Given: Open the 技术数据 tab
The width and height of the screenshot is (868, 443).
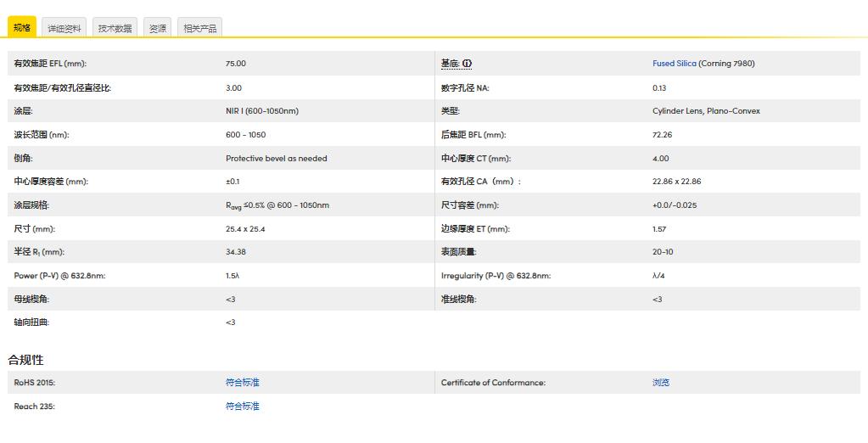Looking at the screenshot, I should [115, 28].
